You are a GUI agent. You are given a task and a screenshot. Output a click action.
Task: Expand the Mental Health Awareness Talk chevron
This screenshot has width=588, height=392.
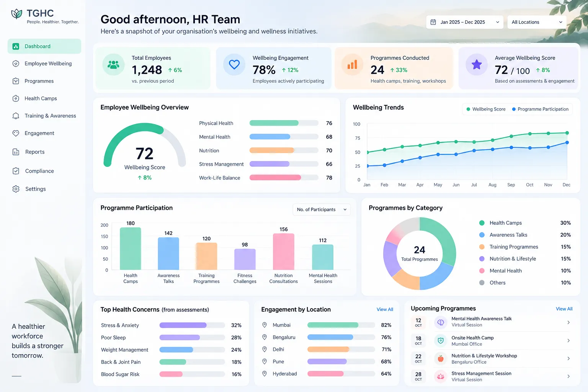568,322
